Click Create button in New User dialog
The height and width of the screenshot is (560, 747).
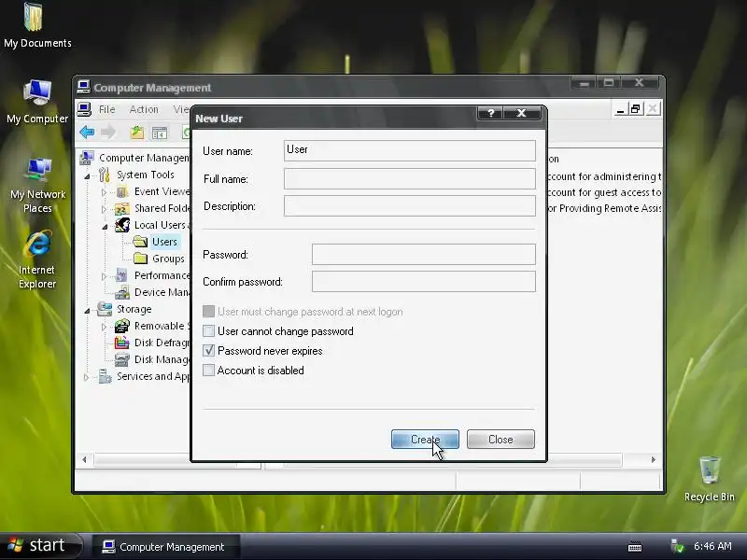click(425, 439)
